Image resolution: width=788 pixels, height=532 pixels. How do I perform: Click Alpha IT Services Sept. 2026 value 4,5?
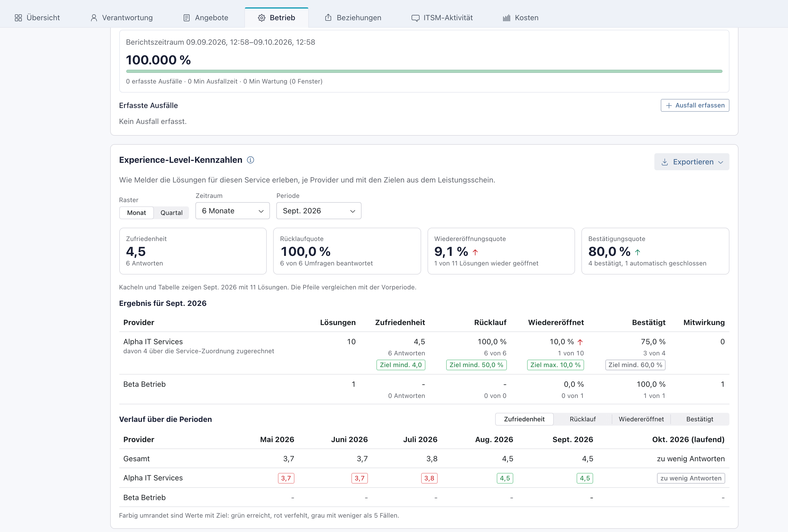point(585,478)
